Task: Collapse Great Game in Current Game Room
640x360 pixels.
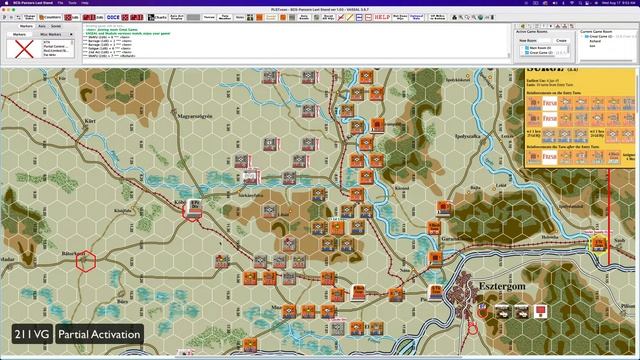Action: [582, 36]
